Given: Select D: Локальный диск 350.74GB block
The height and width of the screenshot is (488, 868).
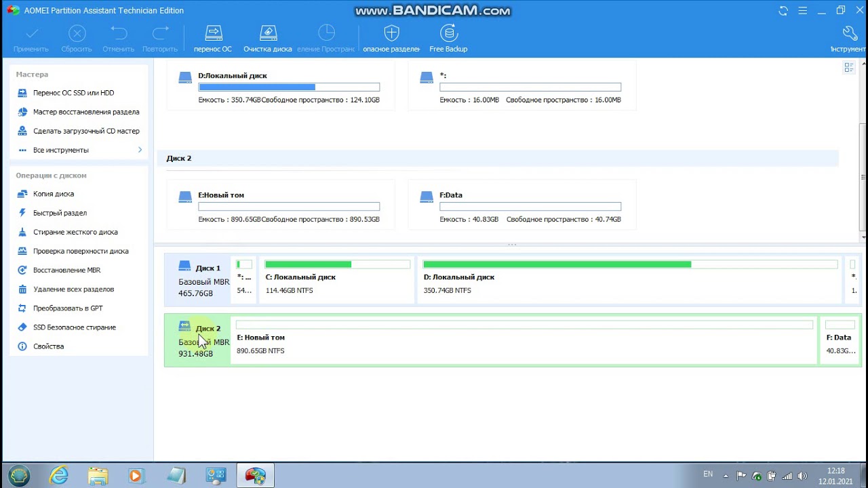Looking at the screenshot, I should (630, 279).
